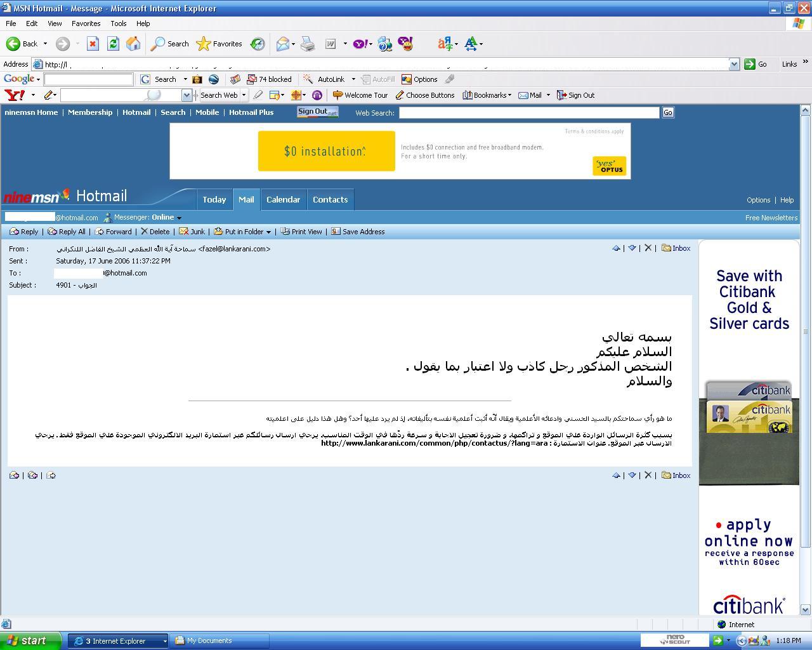Toggle the popup blocker showing 74 blocked
Viewport: 812px width, 650px height.
(x=269, y=79)
